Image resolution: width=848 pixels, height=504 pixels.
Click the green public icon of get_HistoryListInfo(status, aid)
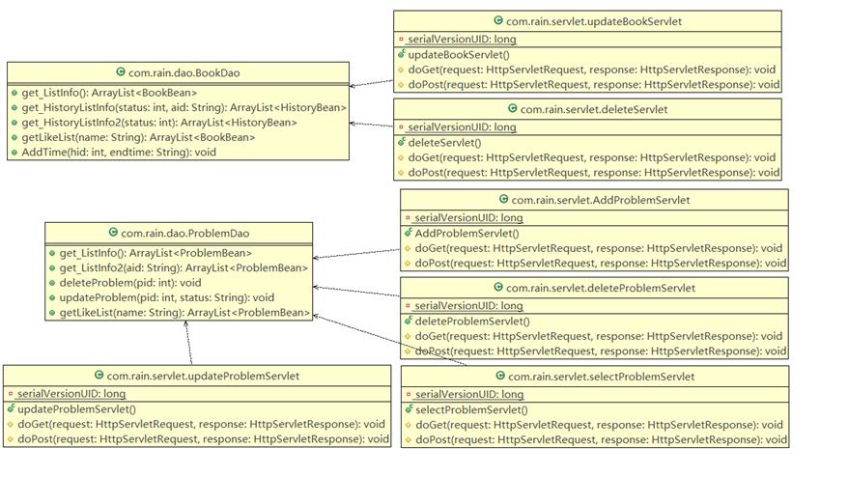click(14, 107)
